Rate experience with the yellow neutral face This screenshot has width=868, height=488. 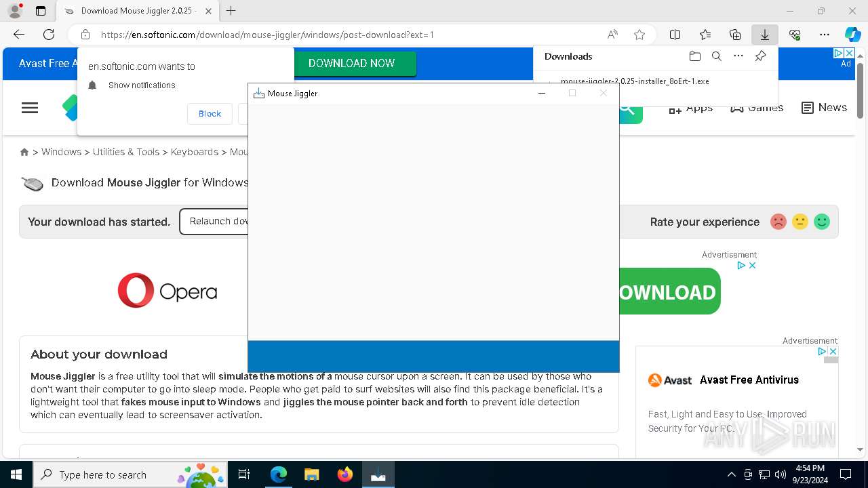click(800, 222)
